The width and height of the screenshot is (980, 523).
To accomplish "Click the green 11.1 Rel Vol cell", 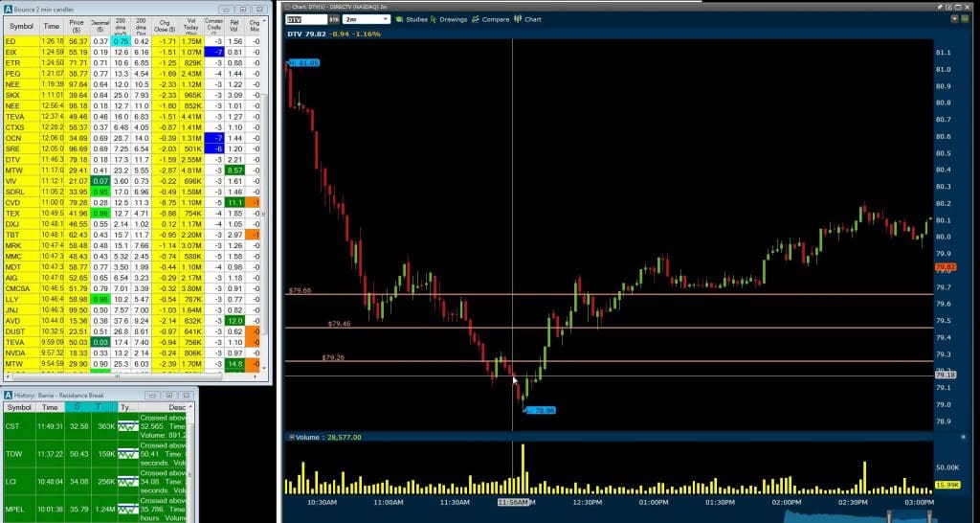I will pos(235,203).
